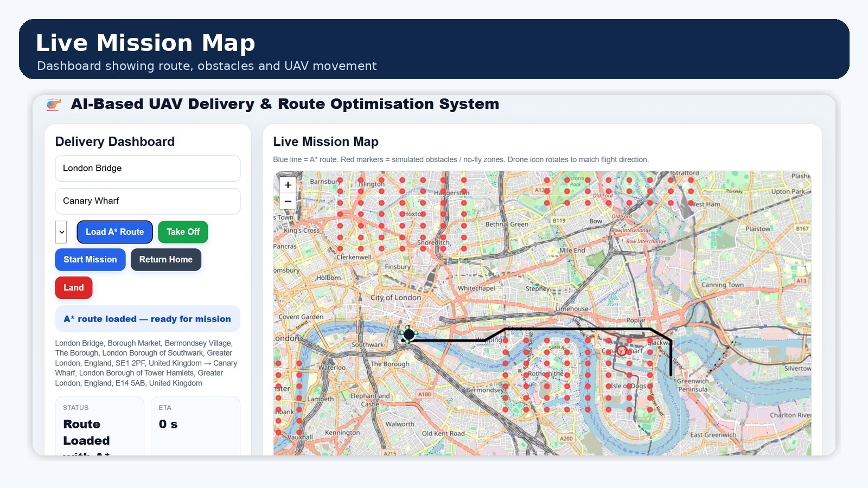Click the red destination circle at Canary Wharf
This screenshot has width=868, height=488.
pyautogui.click(x=621, y=351)
